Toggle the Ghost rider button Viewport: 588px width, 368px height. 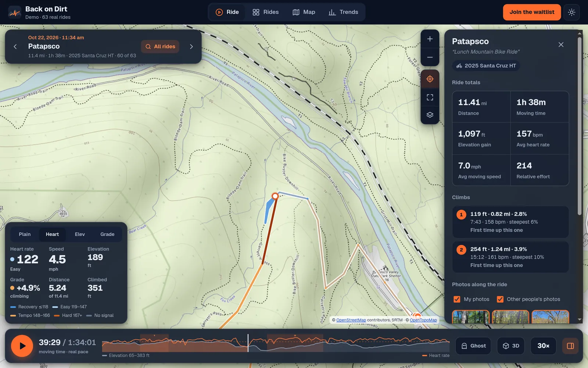point(473,346)
